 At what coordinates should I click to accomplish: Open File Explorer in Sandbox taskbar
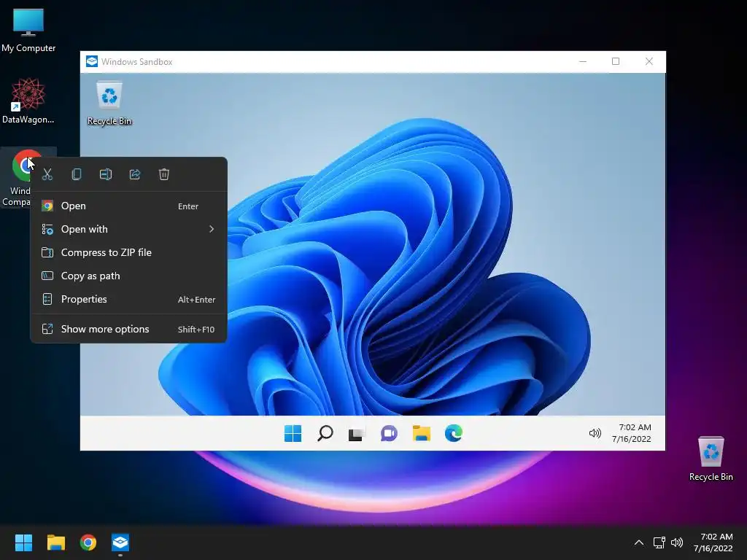(421, 433)
